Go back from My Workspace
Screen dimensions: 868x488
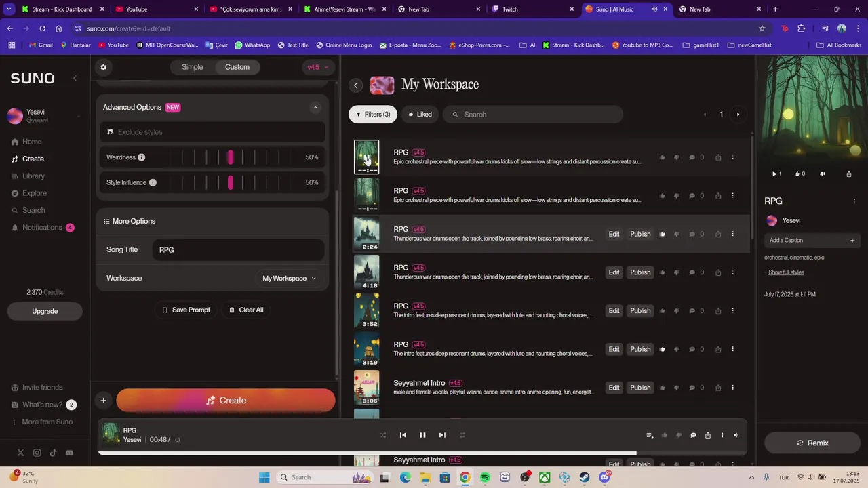tap(356, 85)
